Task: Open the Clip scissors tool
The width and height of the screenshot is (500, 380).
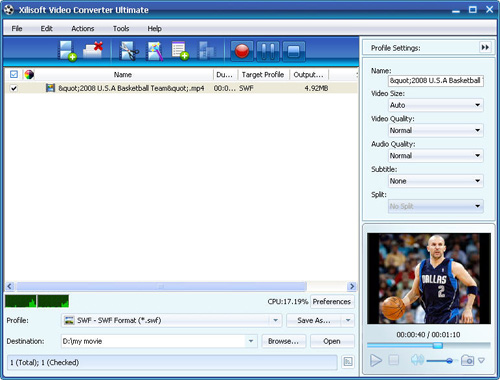Action: click(129, 51)
